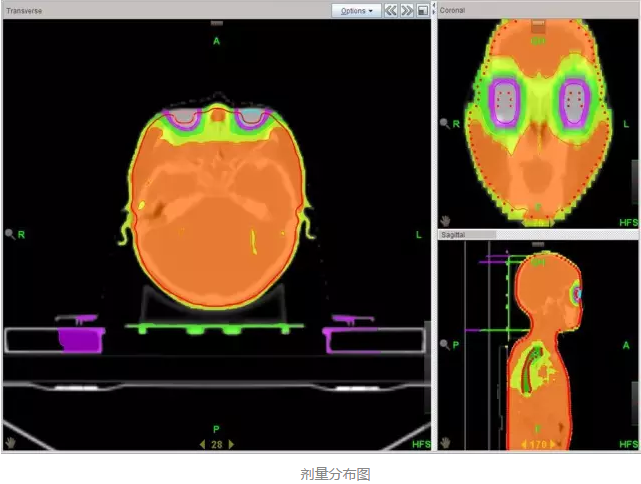Select the pan hand tool in Coronal view
This screenshot has height=484, width=641.
445,220
